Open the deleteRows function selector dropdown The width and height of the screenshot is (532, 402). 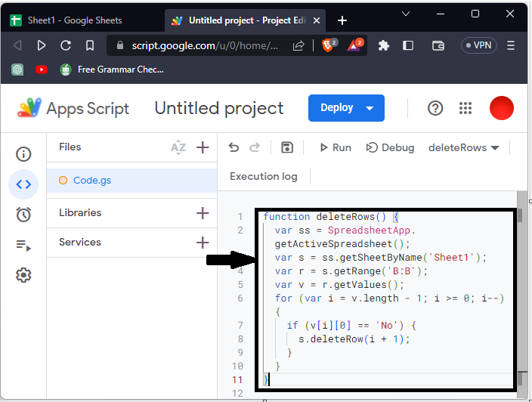coord(463,147)
